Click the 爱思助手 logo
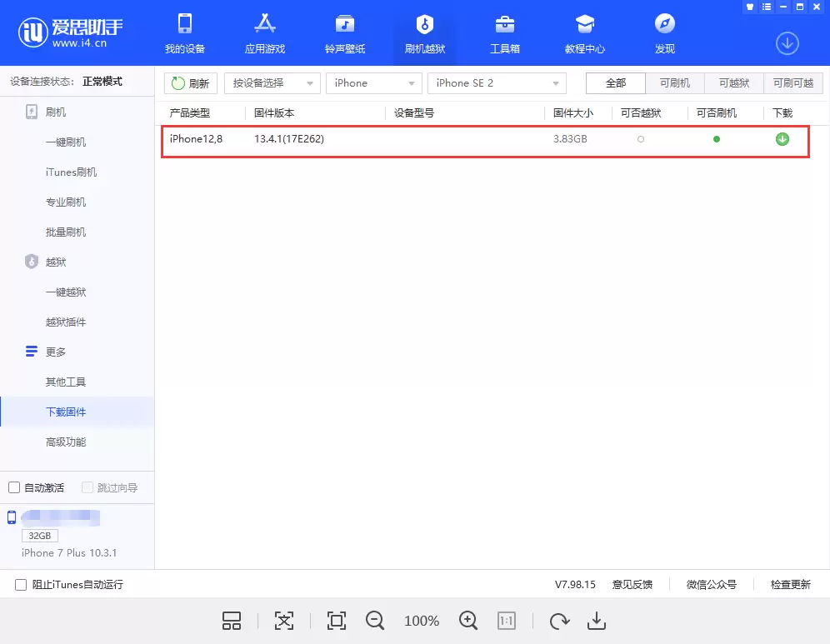 click(x=70, y=32)
